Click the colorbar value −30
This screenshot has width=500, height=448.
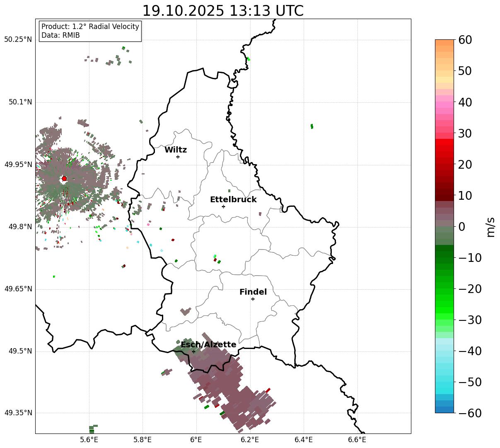pos(470,320)
